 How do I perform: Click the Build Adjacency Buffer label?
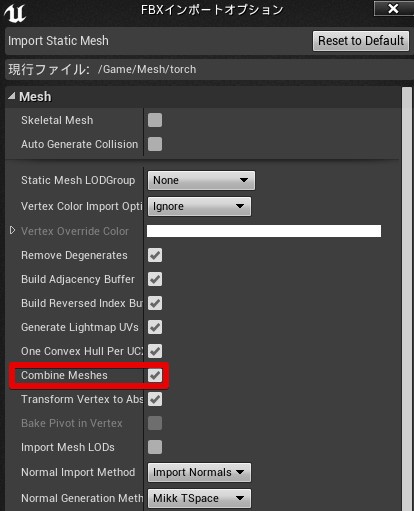(x=78, y=279)
